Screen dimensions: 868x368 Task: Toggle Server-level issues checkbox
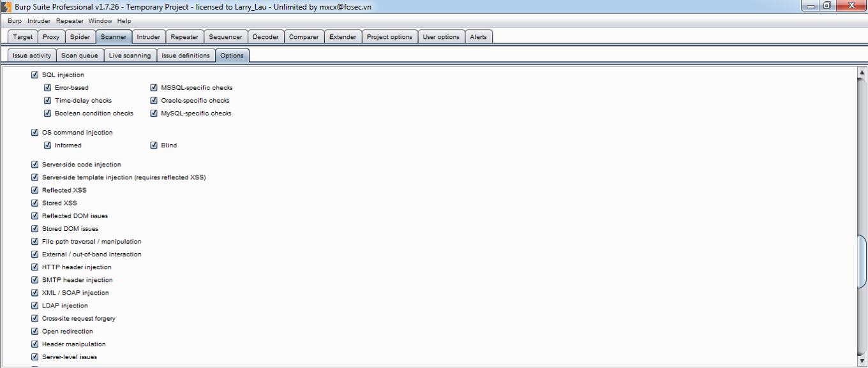[x=35, y=357]
